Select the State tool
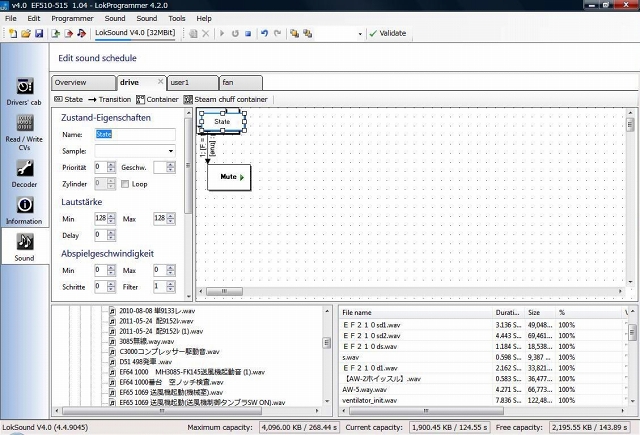Viewport: 640px width, 435px height. (69, 99)
